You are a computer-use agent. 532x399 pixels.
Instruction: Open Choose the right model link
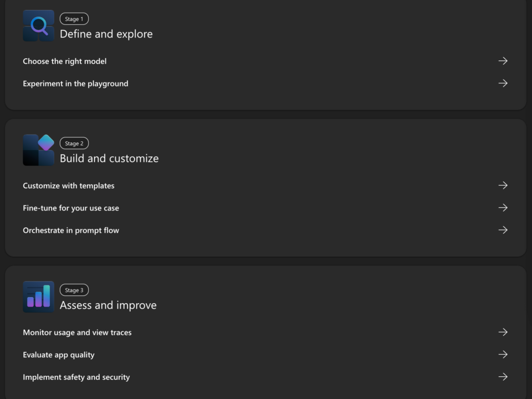coord(64,62)
